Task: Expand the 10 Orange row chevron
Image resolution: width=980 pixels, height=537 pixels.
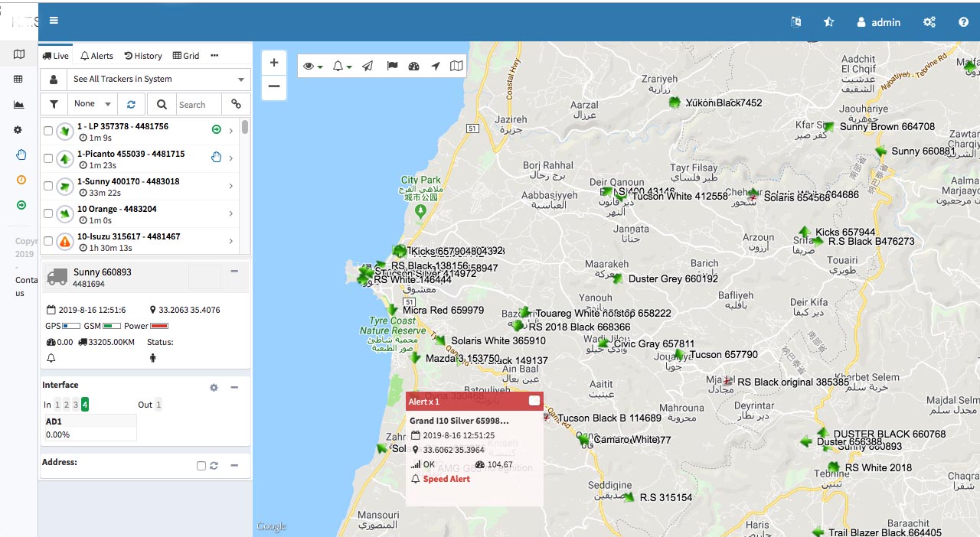Action: tap(231, 213)
